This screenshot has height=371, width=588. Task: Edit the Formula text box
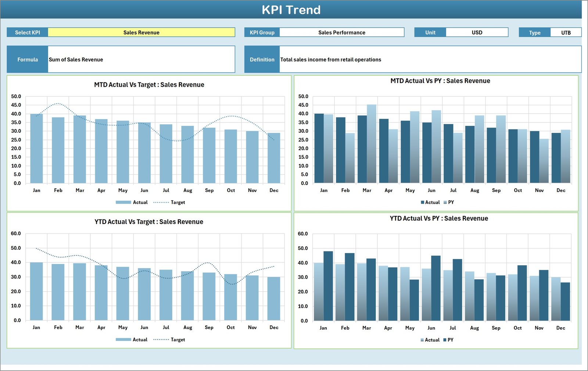tap(141, 59)
